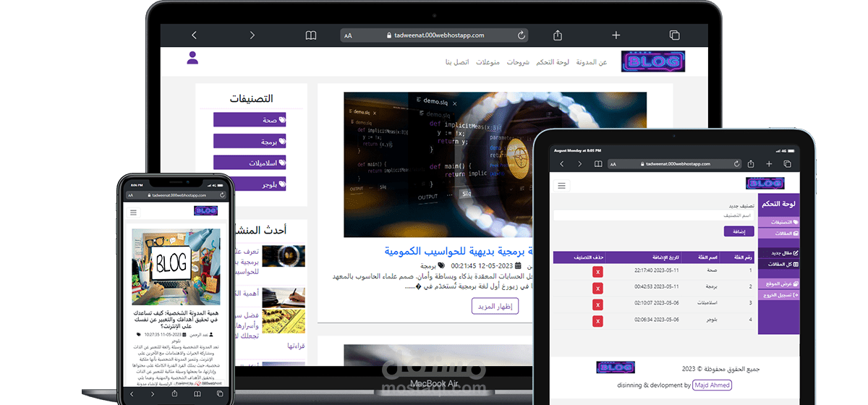The height and width of the screenshot is (405, 868).
Task: Go back in iPad Safari toolbar
Action: point(562,164)
